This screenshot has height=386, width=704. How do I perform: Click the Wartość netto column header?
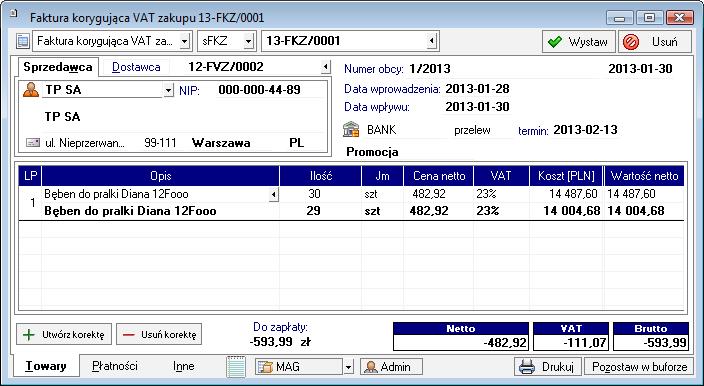click(x=644, y=176)
